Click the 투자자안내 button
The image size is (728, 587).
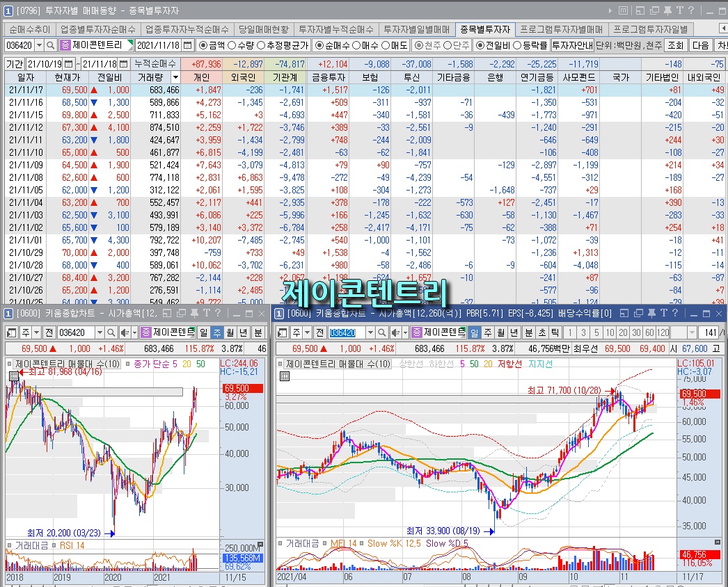coord(573,45)
